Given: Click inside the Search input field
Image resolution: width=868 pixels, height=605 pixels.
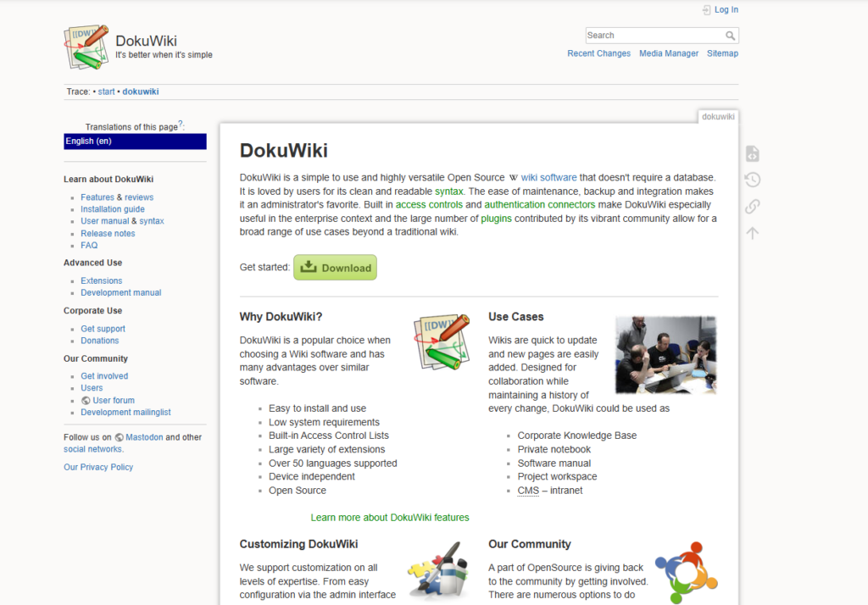Looking at the screenshot, I should click(x=653, y=36).
